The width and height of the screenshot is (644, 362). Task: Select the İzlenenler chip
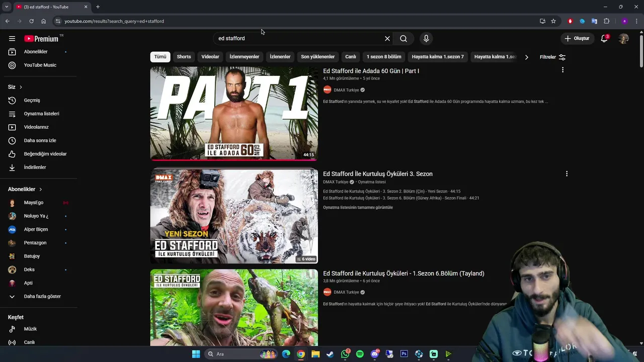(x=280, y=57)
